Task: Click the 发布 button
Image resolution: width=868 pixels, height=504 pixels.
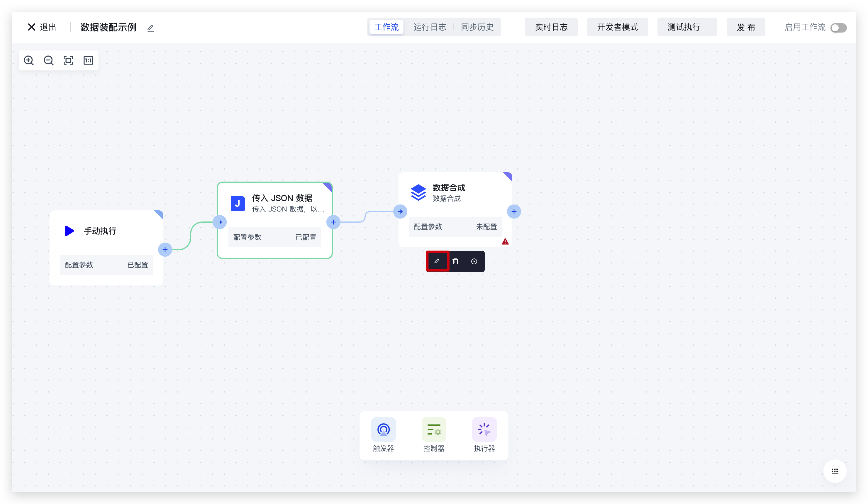Action: coord(746,27)
